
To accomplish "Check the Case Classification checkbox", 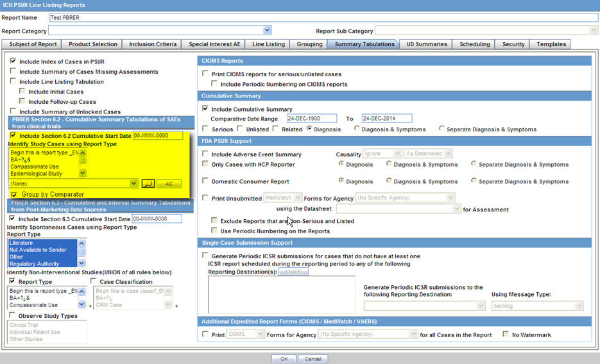I will [x=93, y=281].
